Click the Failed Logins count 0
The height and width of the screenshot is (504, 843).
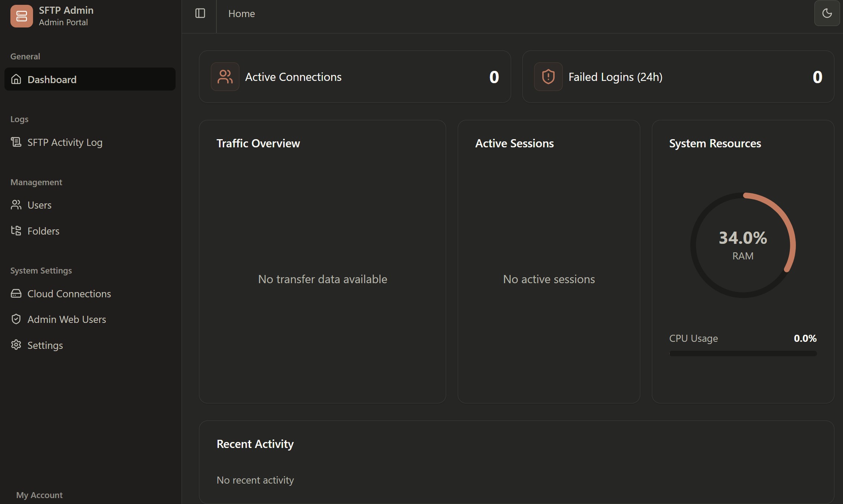[x=817, y=77]
